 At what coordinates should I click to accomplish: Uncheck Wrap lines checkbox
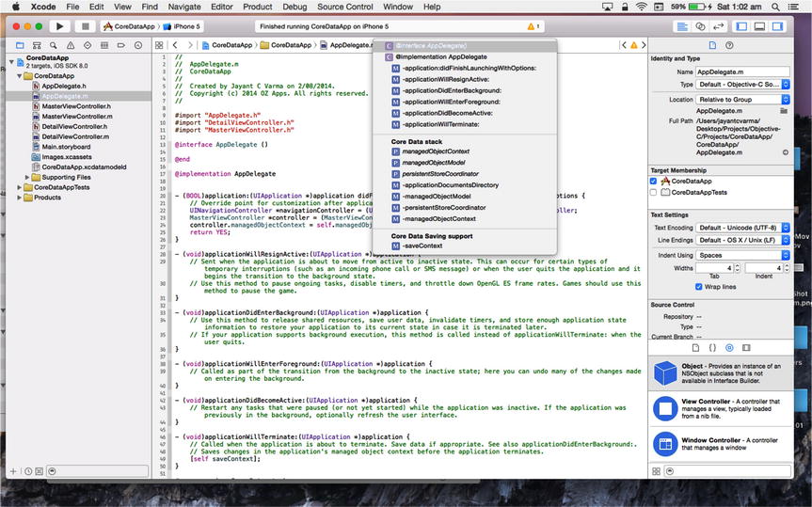[x=698, y=287]
